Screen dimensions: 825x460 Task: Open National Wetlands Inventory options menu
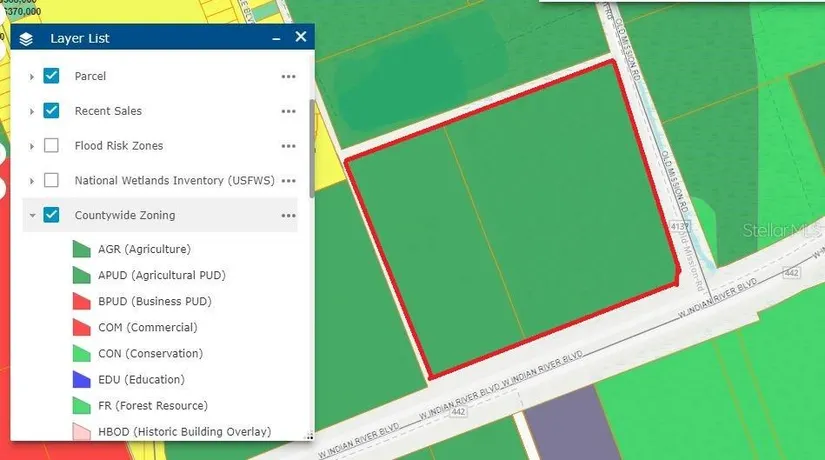click(289, 181)
